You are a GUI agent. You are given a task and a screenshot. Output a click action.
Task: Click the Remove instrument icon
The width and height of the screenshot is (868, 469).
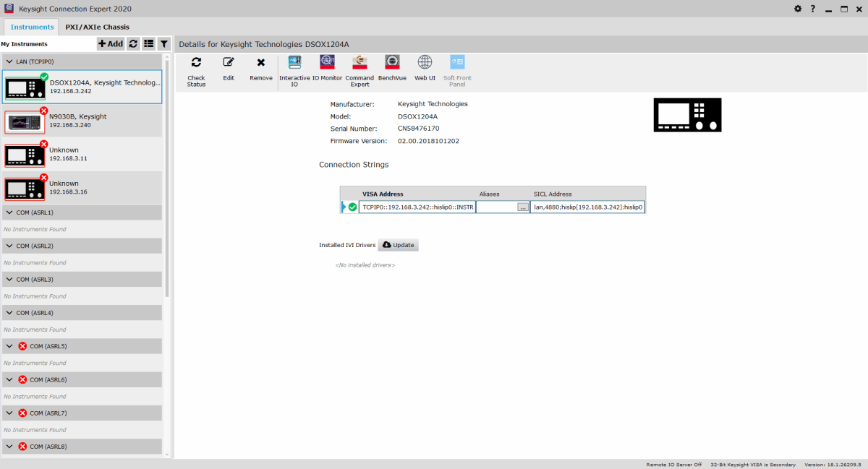point(260,63)
